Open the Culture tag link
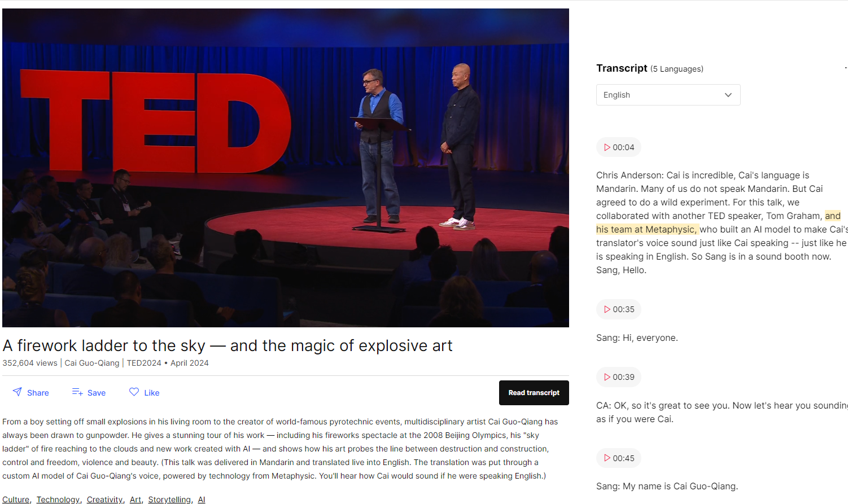This screenshot has height=504, width=848. click(16, 499)
